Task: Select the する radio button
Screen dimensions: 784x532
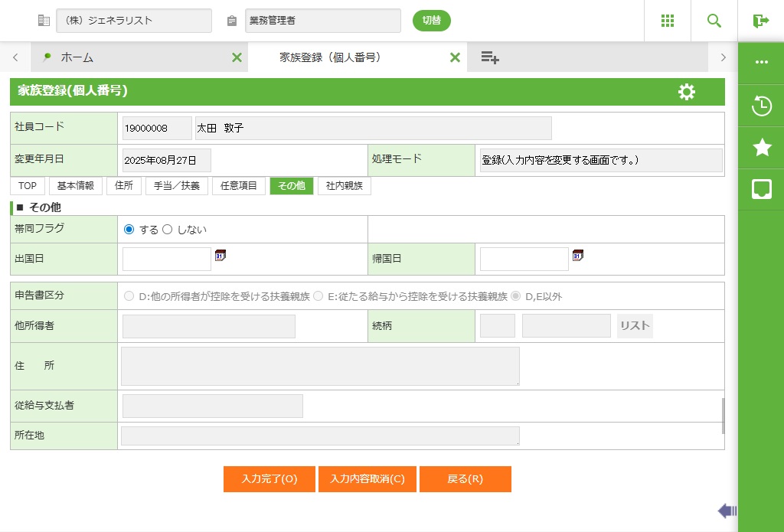Action: pos(129,230)
